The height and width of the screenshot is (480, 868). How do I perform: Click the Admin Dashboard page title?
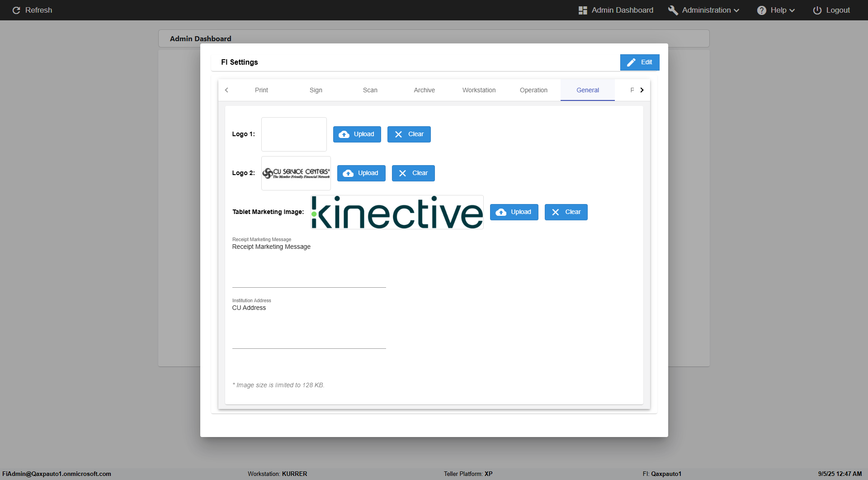pyautogui.click(x=200, y=39)
